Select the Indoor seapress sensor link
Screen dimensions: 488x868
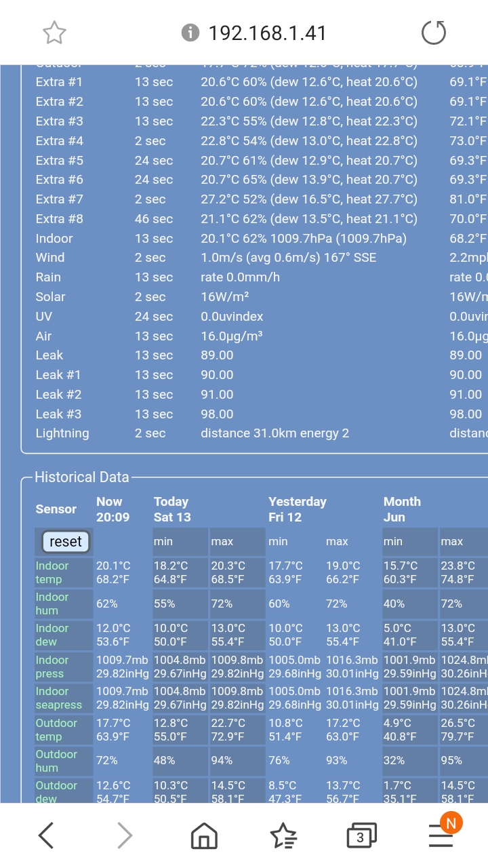coord(58,698)
